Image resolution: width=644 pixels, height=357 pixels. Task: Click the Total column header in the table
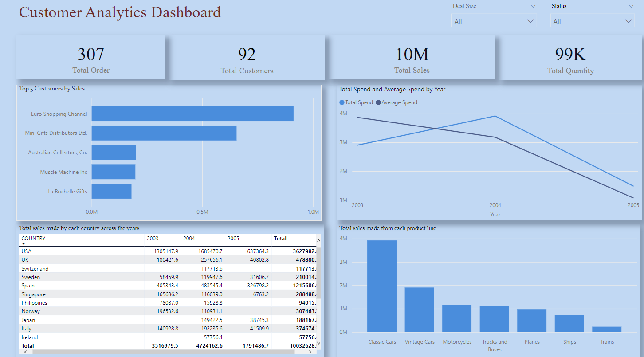point(280,239)
